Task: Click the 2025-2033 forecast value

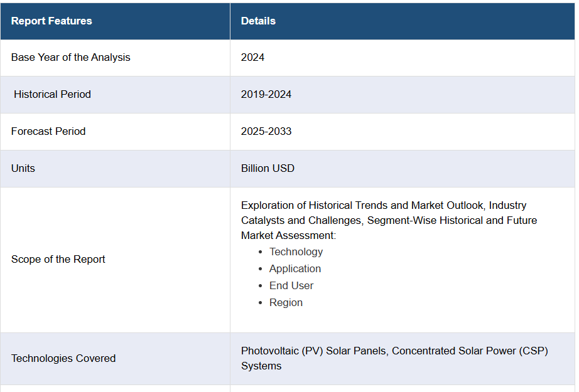Action: (x=266, y=131)
